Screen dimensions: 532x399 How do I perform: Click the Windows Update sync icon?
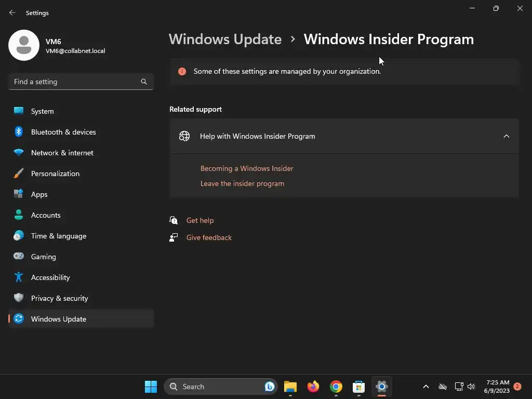coord(19,318)
